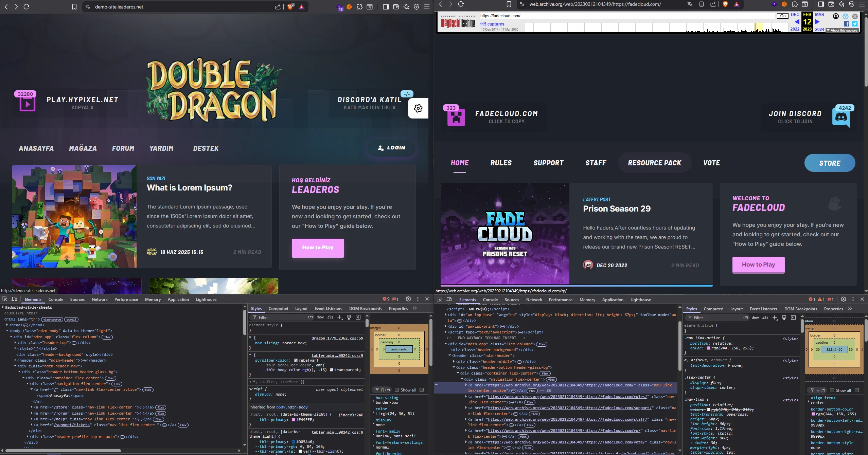
Task: Enable reader mode icon in web.archive.org address bar
Action: pos(702,4)
